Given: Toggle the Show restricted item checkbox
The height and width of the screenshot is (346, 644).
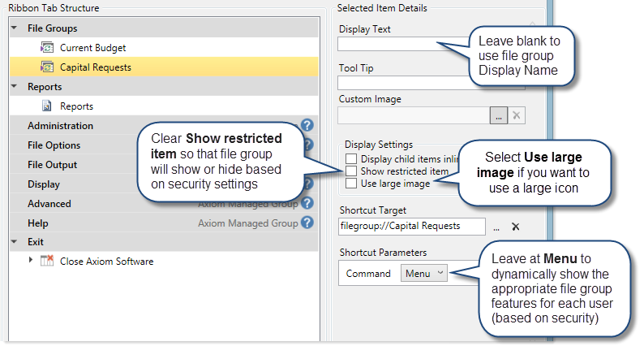Looking at the screenshot, I should tap(350, 171).
